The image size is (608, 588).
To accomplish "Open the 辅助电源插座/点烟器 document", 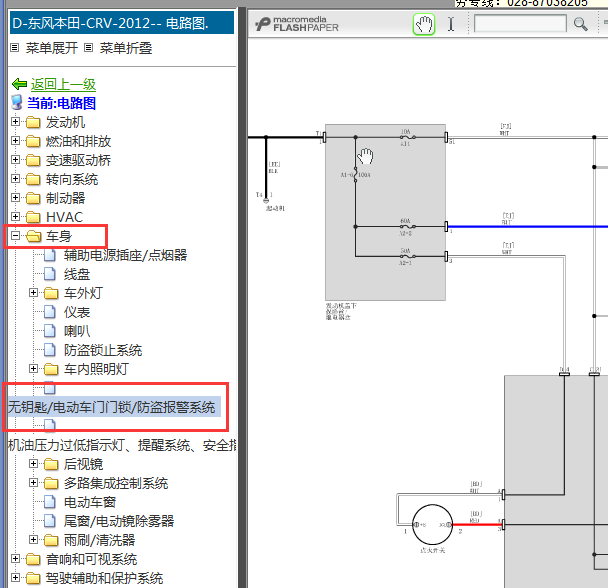I will (126, 255).
